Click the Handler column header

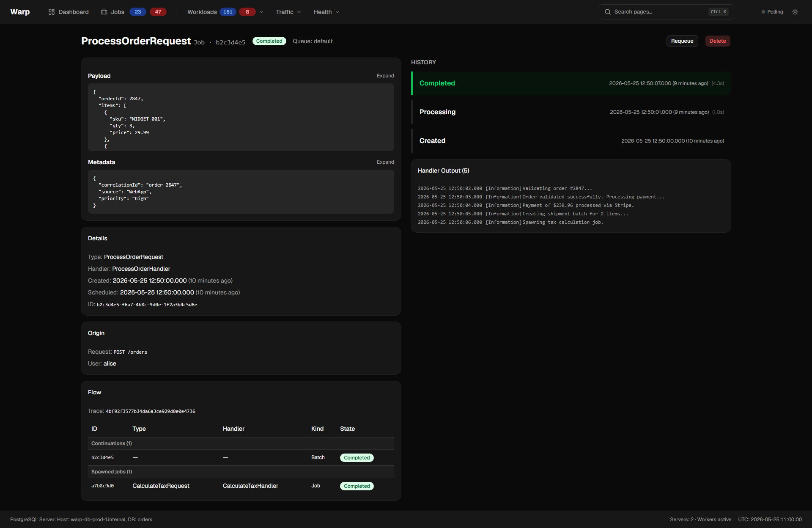(x=233, y=429)
